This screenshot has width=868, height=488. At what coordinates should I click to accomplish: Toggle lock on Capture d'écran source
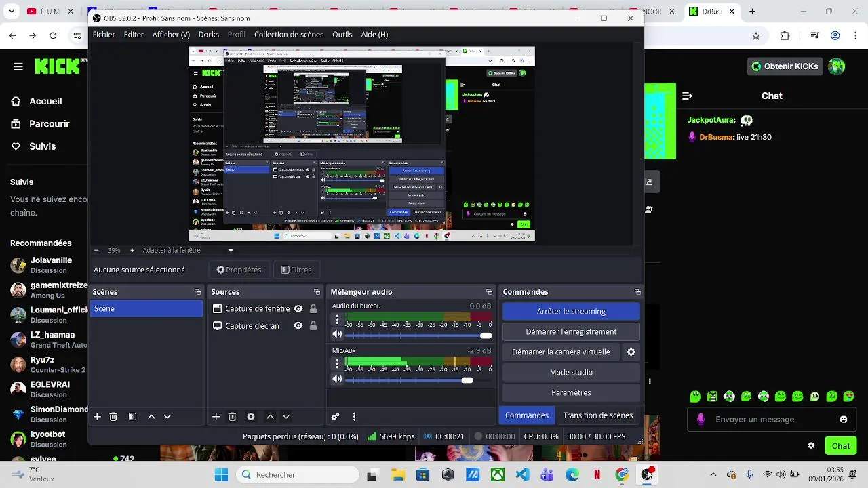[313, 326]
